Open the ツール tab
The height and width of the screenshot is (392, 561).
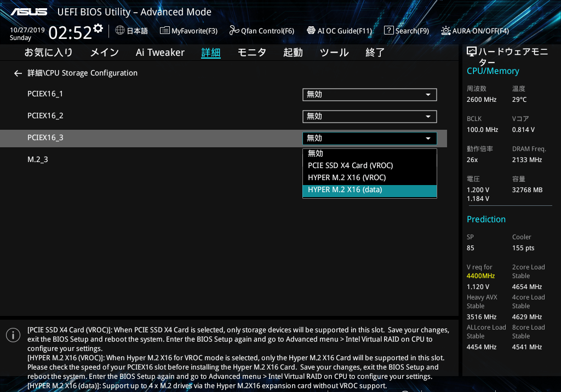click(x=334, y=53)
